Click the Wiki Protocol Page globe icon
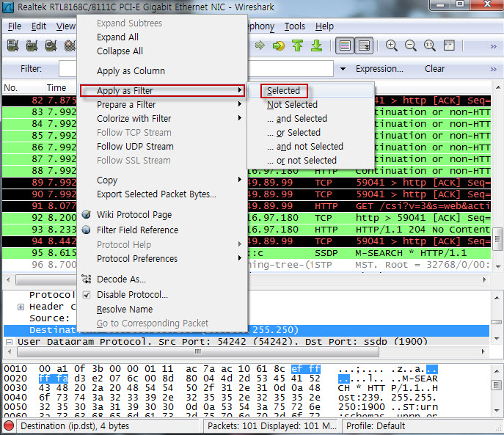This screenshot has width=504, height=435. pyautogui.click(x=86, y=214)
